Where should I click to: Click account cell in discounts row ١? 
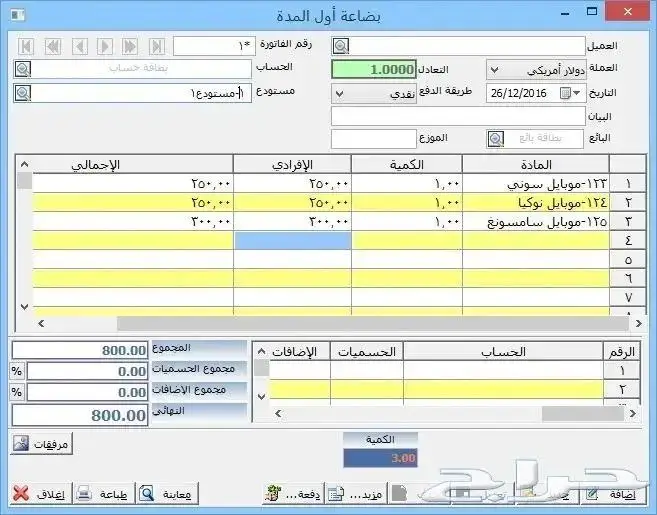503,370
